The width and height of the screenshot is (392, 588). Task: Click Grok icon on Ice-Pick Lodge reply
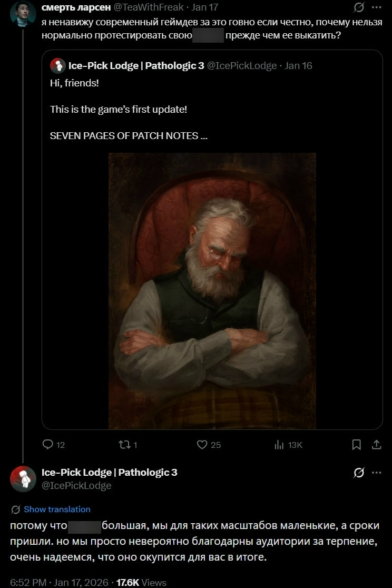pyautogui.click(x=359, y=473)
